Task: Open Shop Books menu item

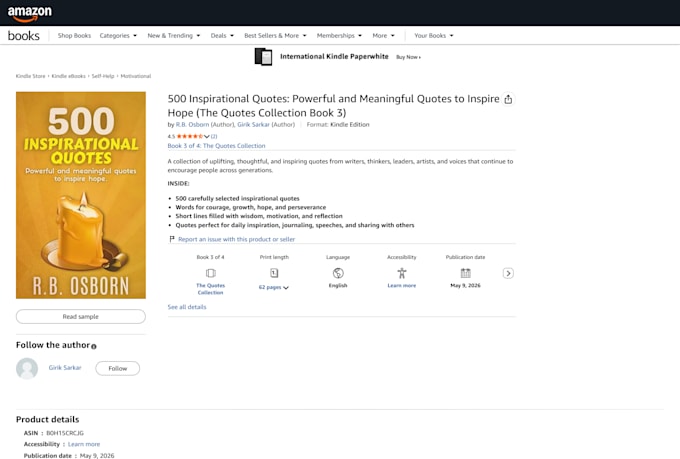Action: 74,36
